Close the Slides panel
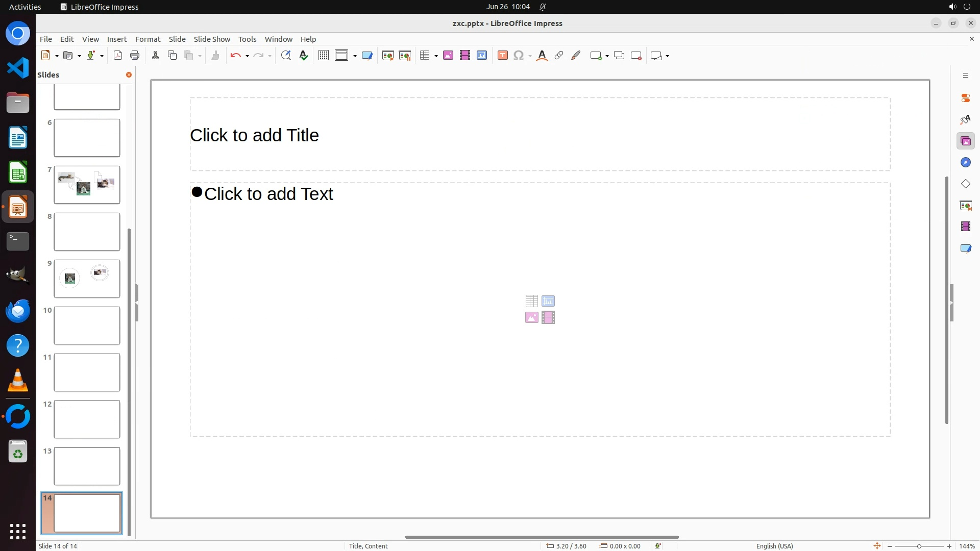Image resolution: width=980 pixels, height=551 pixels. click(129, 75)
